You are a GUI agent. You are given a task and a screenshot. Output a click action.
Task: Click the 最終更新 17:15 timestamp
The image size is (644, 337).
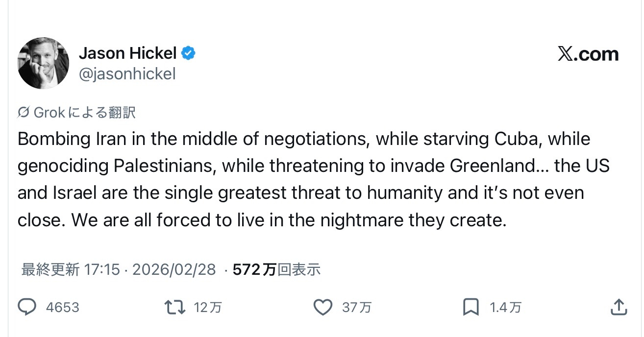click(71, 269)
